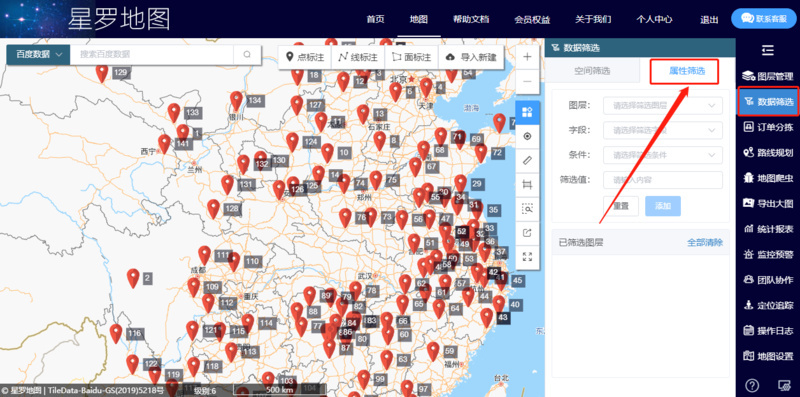Image resolution: width=800 pixels, height=397 pixels.
Task: Open 个人中心 in top navigation
Action: 654,20
